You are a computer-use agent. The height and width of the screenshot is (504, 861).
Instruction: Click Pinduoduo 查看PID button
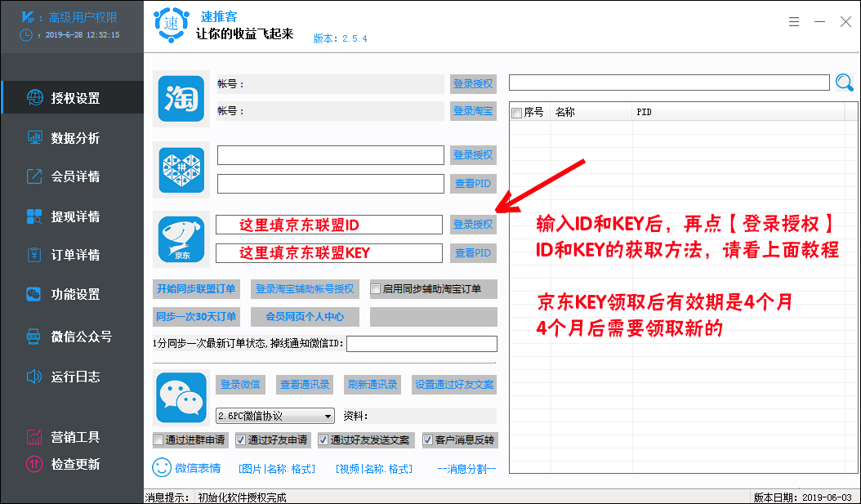tap(473, 183)
